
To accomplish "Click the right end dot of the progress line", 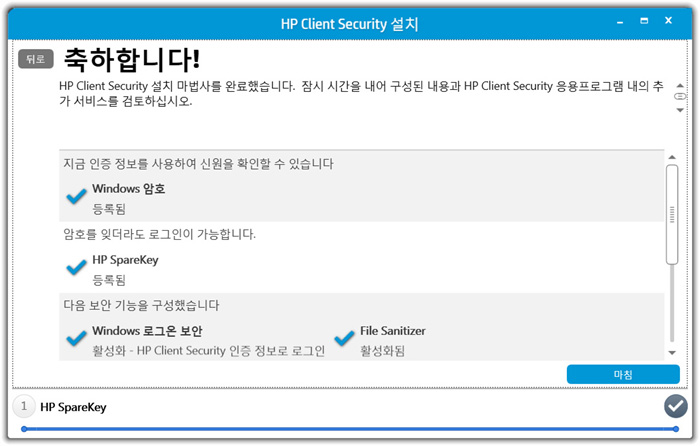I will pos(676,429).
